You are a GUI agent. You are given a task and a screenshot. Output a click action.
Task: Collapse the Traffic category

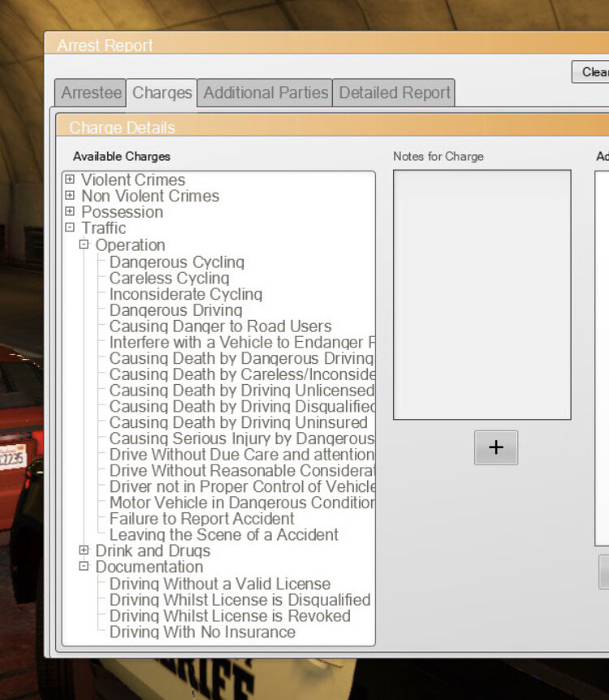point(70,228)
